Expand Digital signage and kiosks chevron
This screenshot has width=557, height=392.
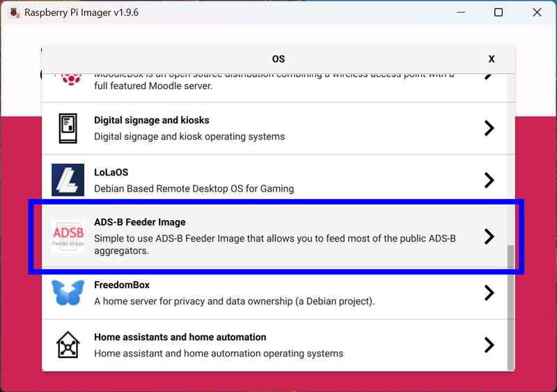489,128
